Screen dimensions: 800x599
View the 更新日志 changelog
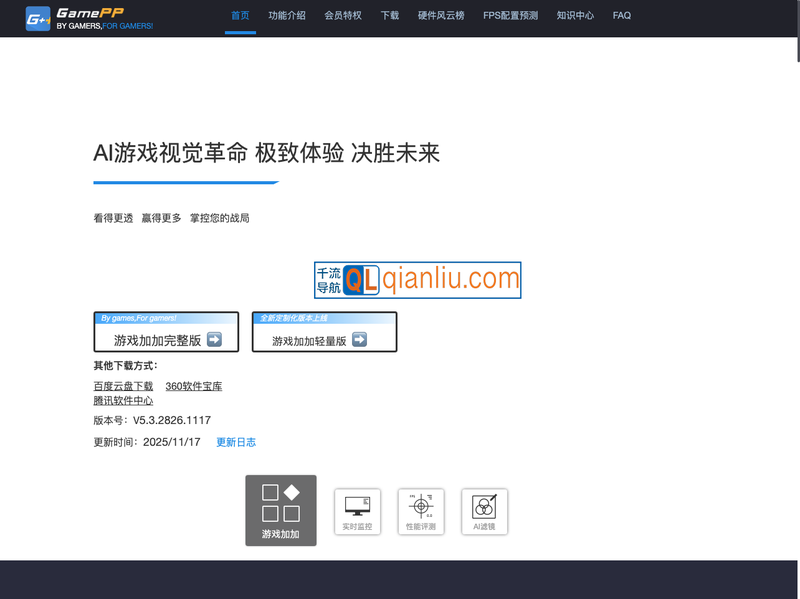click(x=235, y=441)
